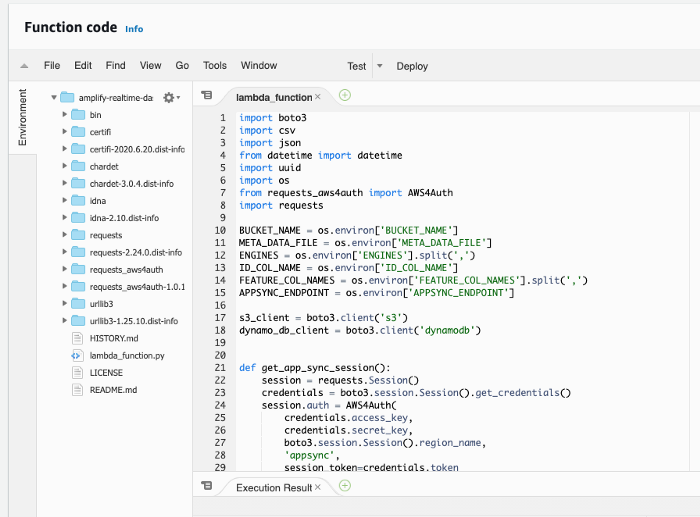The height and width of the screenshot is (517, 700).
Task: Click the 'BUCKET_NAME' variable on line 10
Action: pos(270,230)
